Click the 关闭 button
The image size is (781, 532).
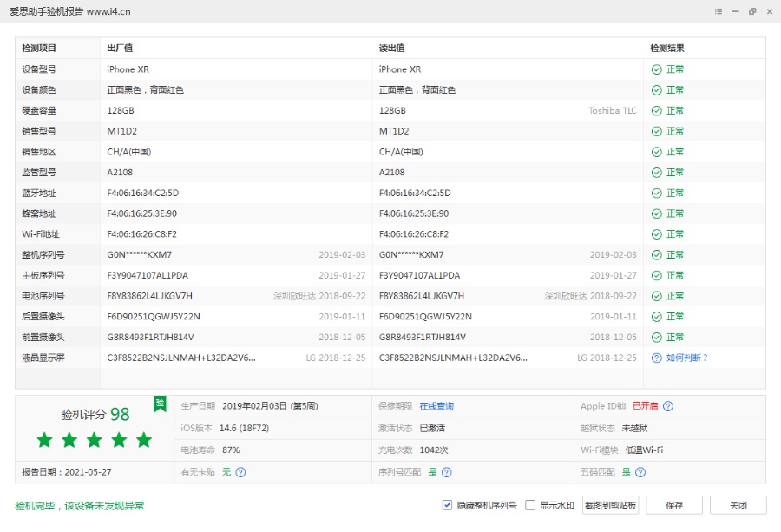738,505
